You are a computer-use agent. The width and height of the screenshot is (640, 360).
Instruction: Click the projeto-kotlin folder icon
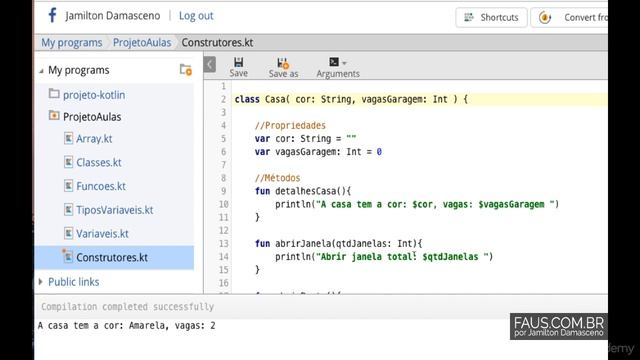54,93
